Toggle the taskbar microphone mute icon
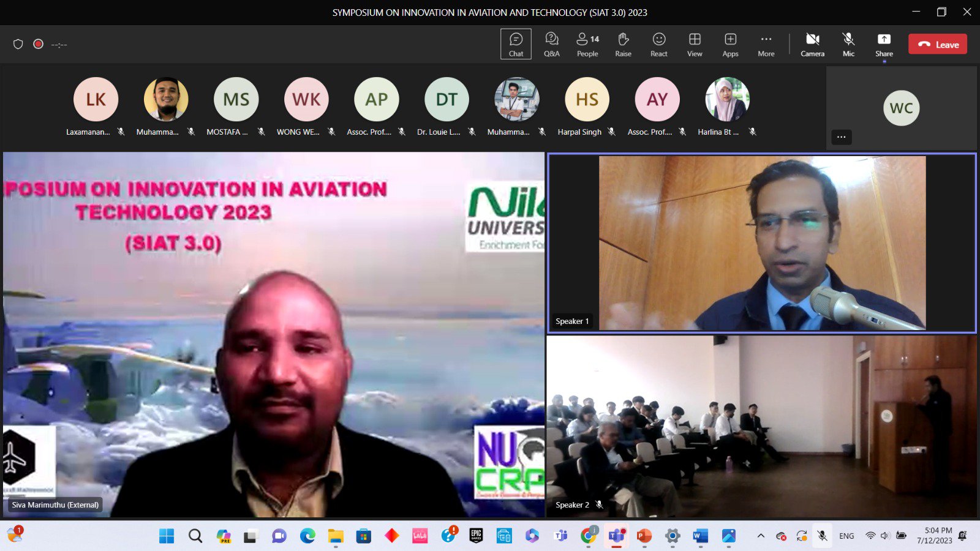The image size is (980, 551). pyautogui.click(x=822, y=536)
